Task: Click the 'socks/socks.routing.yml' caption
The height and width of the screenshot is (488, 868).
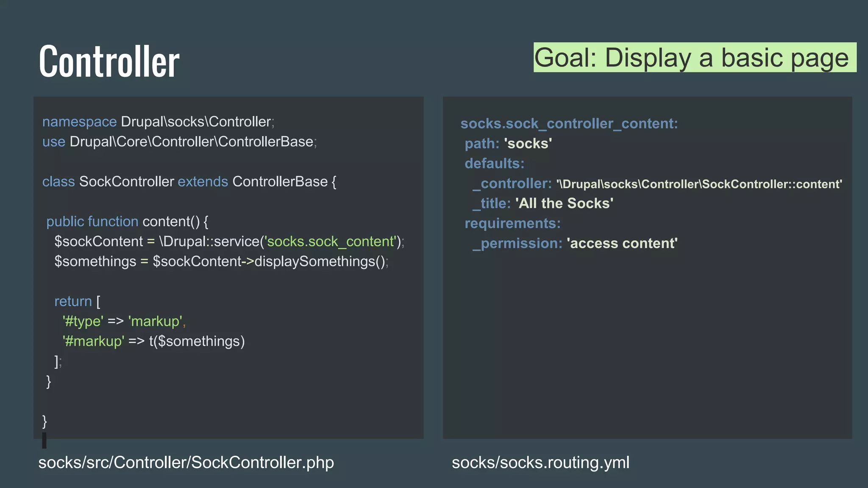Action: click(x=540, y=463)
